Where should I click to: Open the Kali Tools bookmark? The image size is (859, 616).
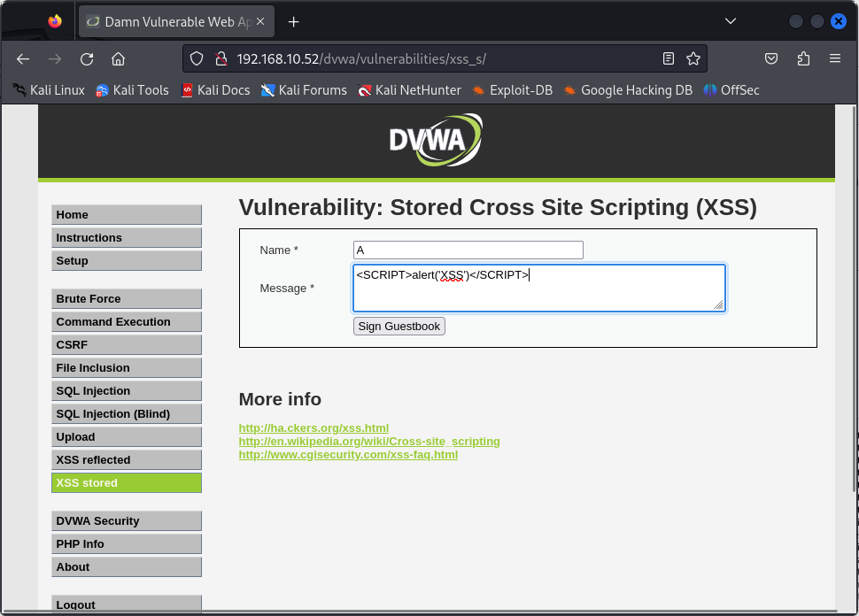(132, 90)
